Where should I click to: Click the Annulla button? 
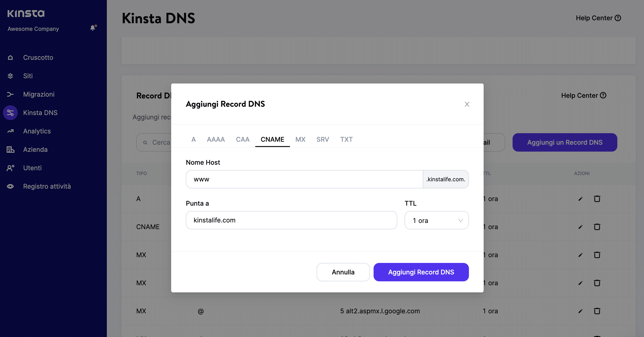(x=343, y=272)
